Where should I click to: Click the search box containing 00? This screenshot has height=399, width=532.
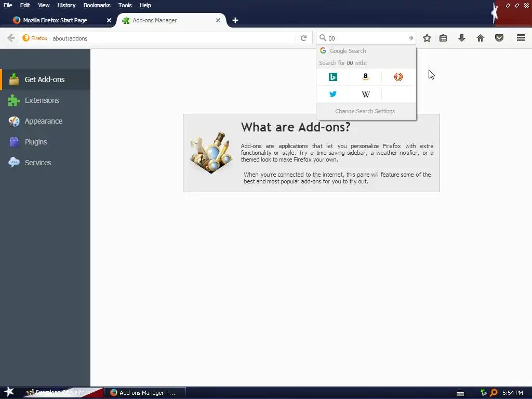366,38
